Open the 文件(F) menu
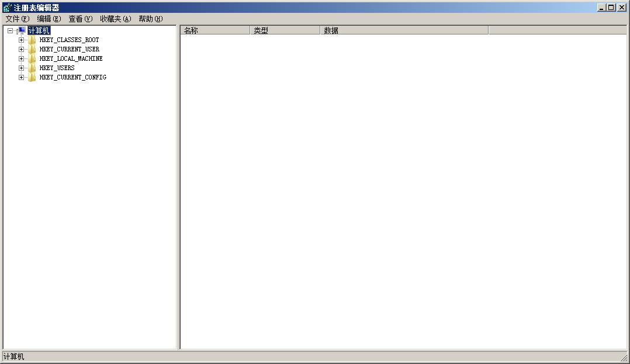630x364 pixels. [x=17, y=19]
